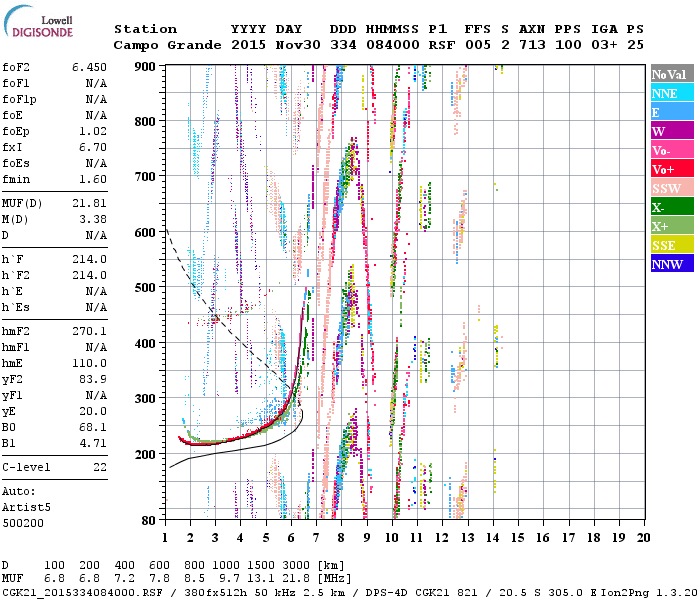Image resolution: width=700 pixels, height=600 pixels.
Task: Click the 10 MHz frequency axis label
Action: [392, 538]
